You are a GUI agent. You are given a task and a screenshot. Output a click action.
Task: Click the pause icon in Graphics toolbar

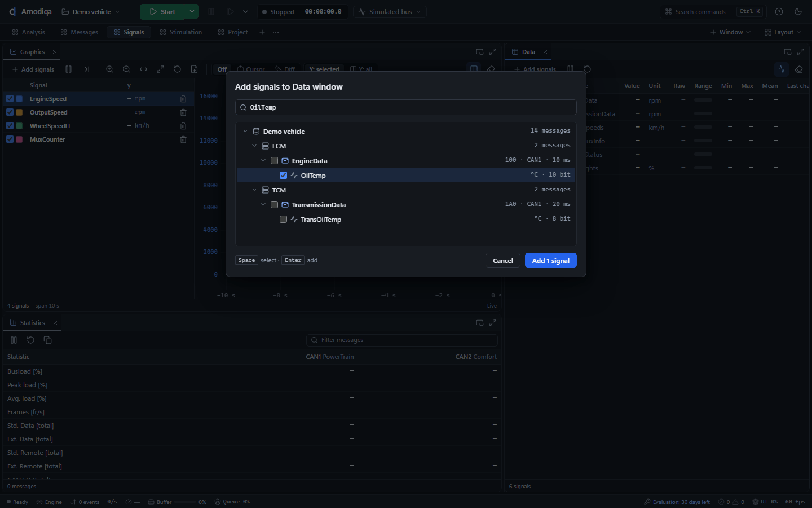coord(68,69)
